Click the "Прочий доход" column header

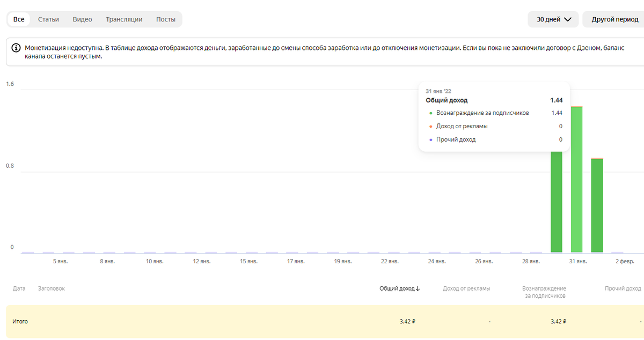click(x=623, y=289)
